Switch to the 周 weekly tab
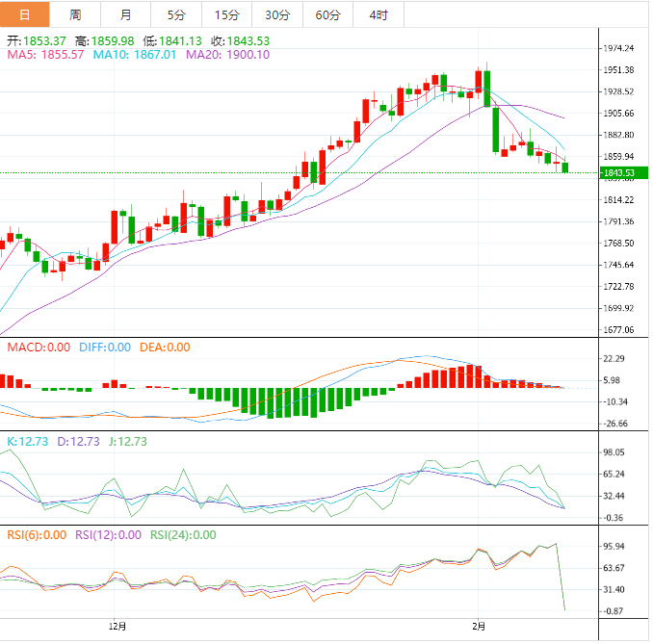The width and height of the screenshot is (653, 644). pos(75,14)
